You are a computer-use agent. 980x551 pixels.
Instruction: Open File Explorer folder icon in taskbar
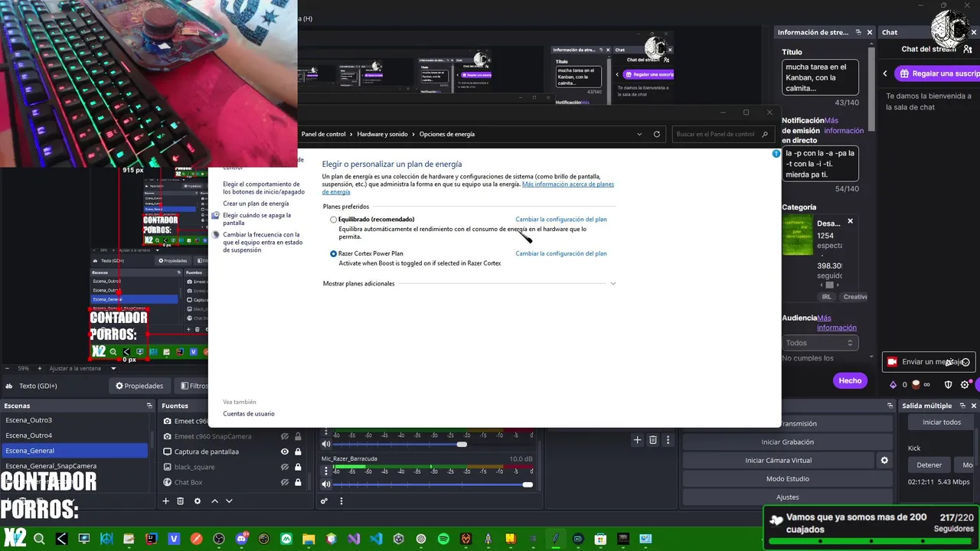(x=309, y=539)
